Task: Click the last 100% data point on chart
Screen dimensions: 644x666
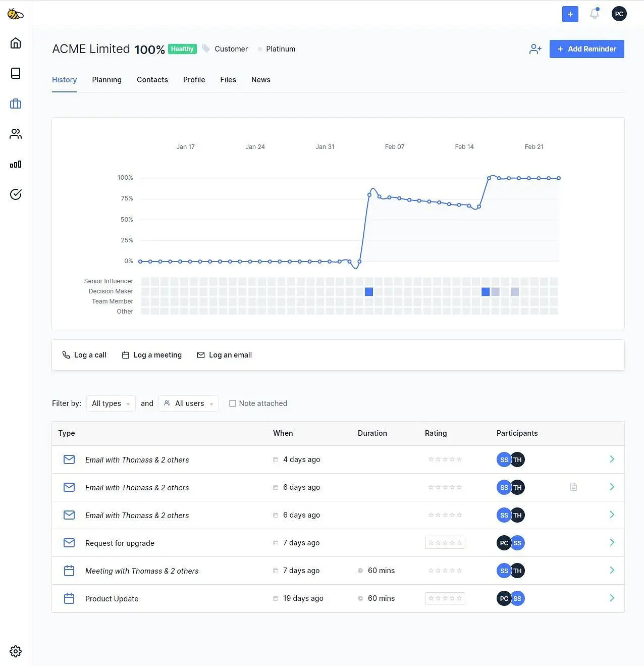Action: pyautogui.click(x=559, y=178)
